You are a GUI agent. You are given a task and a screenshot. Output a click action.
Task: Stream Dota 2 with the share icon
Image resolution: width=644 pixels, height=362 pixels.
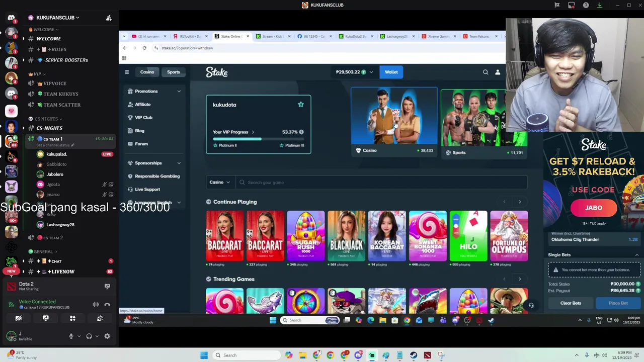(x=107, y=286)
